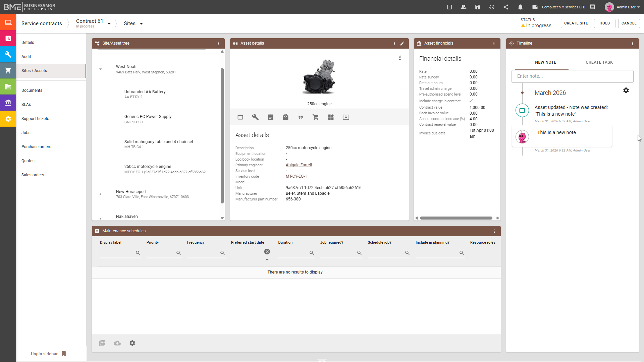The width and height of the screenshot is (644, 362).
Task: Open the timeline settings gear icon
Action: coord(626,90)
